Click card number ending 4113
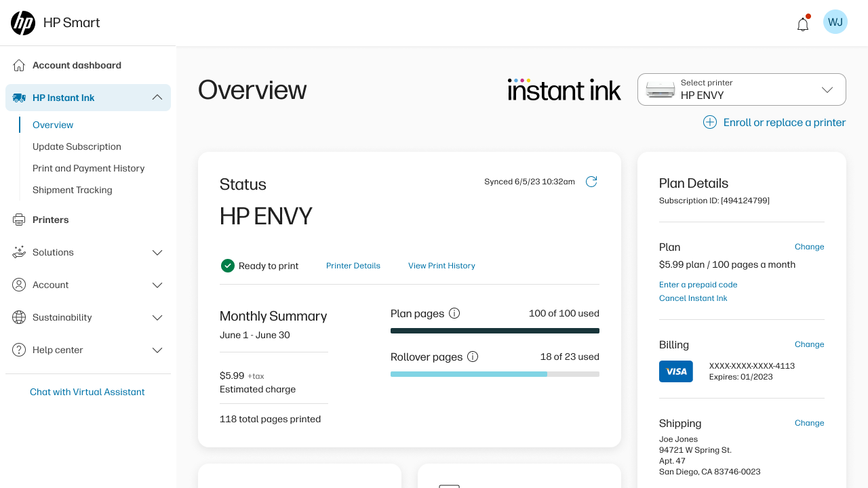868x488 pixels. [752, 366]
